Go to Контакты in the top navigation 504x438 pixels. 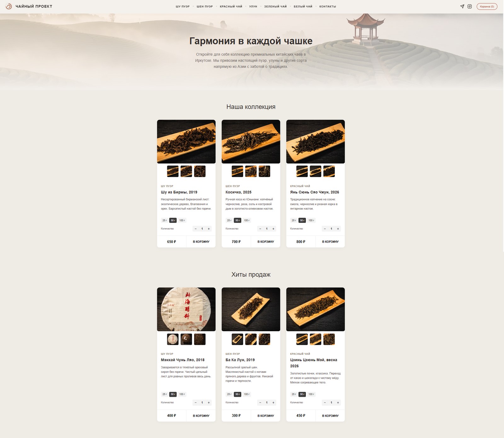(328, 6)
